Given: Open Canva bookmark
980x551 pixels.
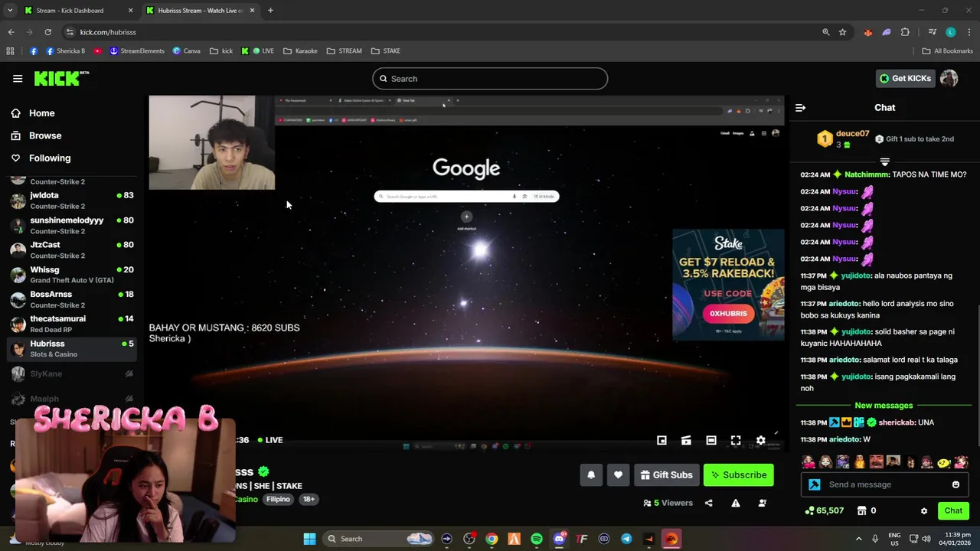Looking at the screenshot, I should (186, 51).
